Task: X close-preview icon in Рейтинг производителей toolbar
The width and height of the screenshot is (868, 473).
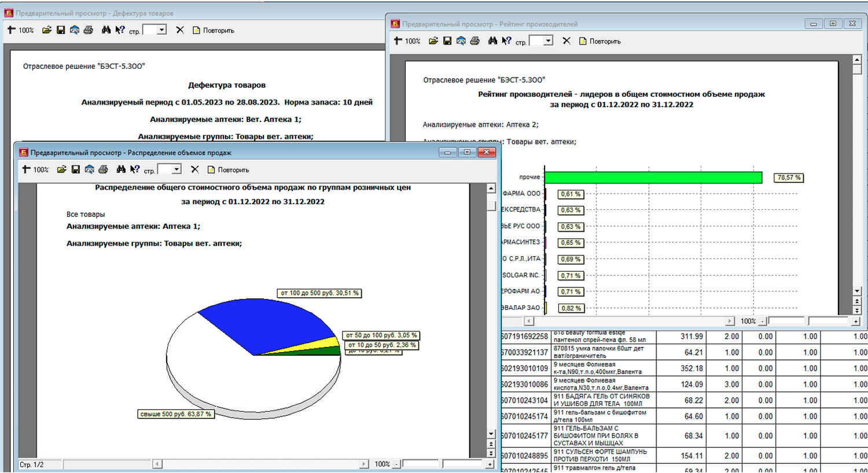Action: click(567, 41)
